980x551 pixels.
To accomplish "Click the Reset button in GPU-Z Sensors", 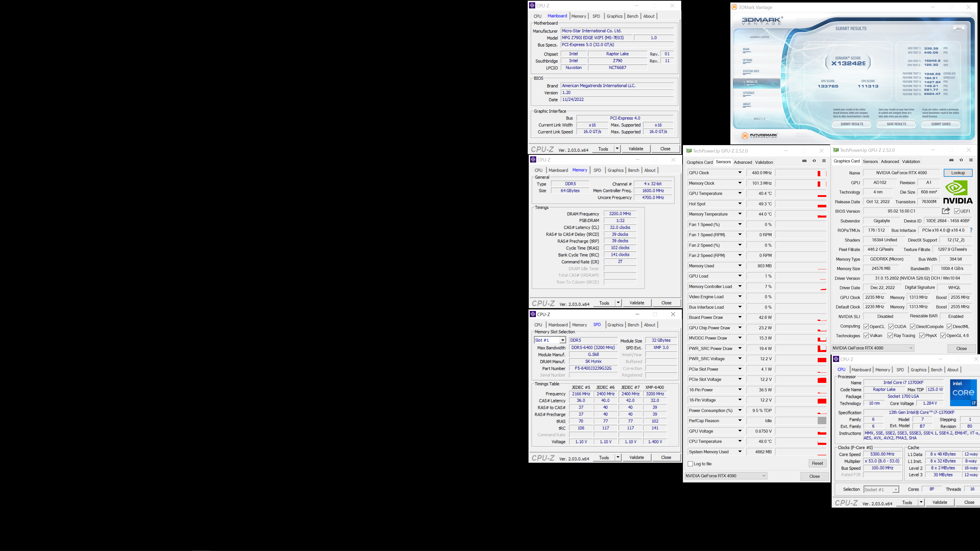I will point(817,463).
